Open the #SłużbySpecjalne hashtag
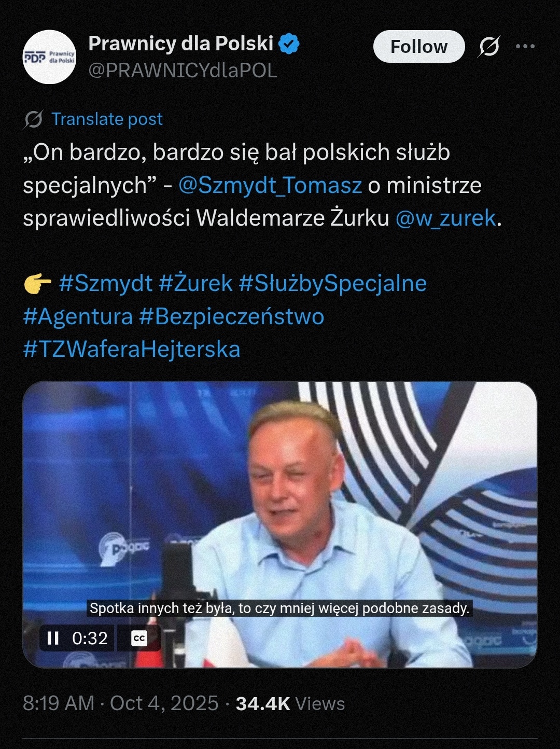Viewport: 560px width, 749px height. click(x=333, y=284)
